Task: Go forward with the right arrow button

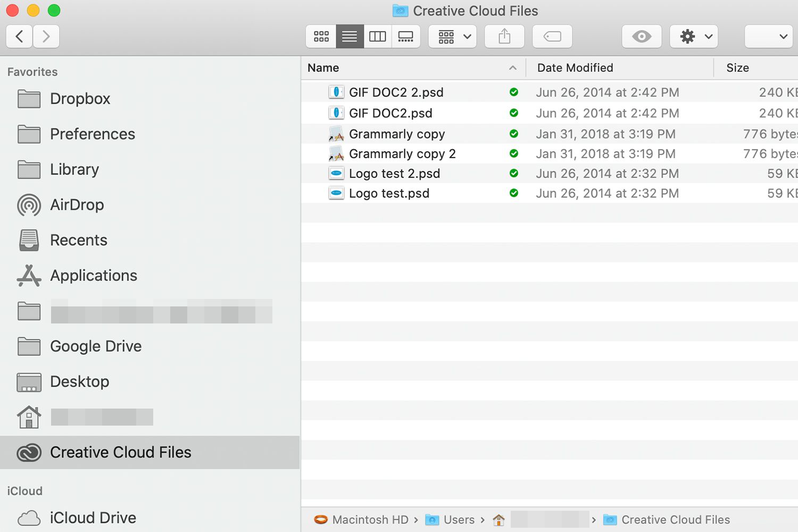Action: pos(46,36)
